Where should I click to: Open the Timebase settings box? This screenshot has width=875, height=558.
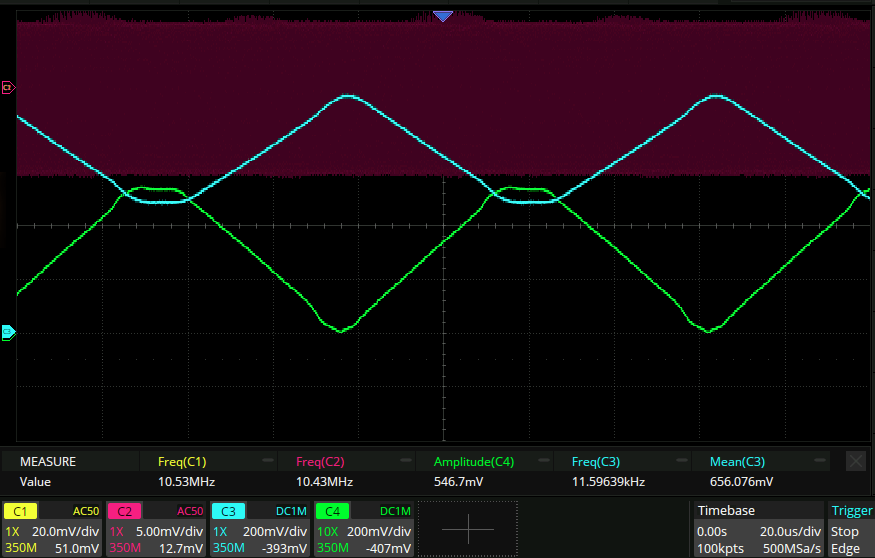click(760, 529)
